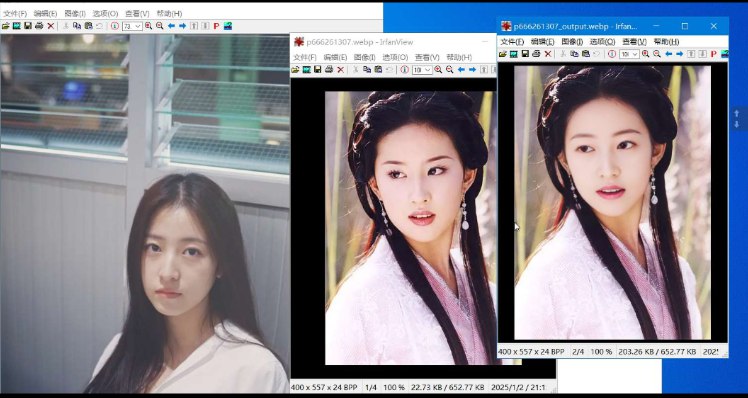
Task: Save icon in left window toolbar
Action: point(28,26)
